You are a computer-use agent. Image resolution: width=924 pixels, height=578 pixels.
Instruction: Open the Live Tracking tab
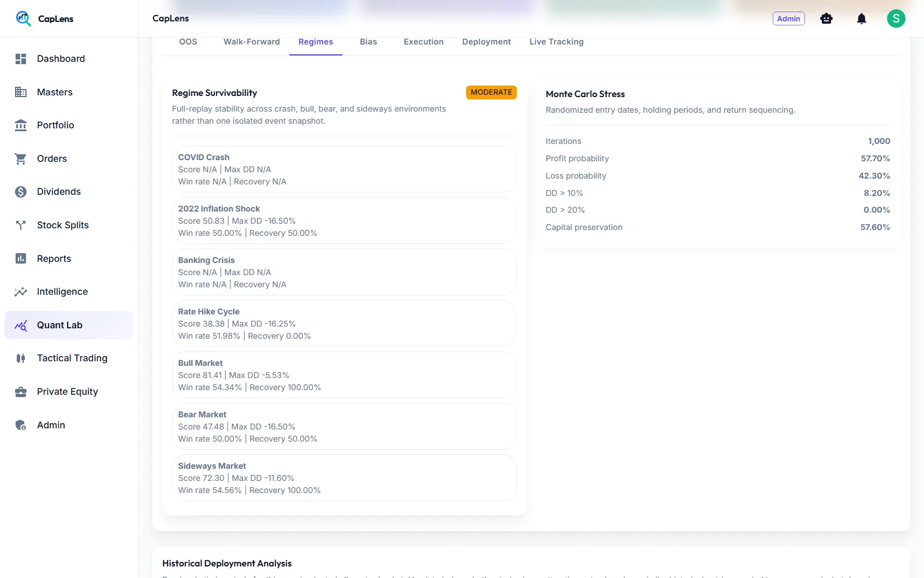pos(557,42)
